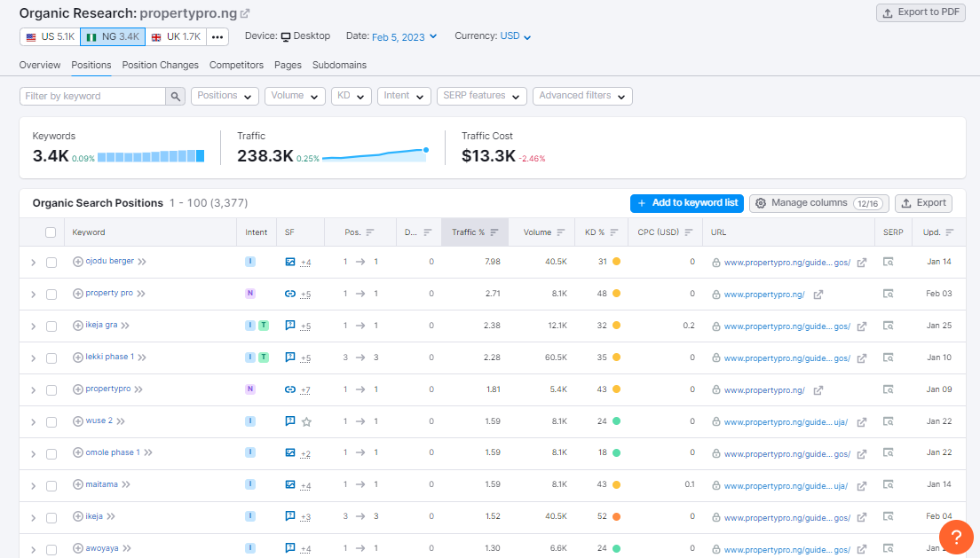Click the SERP features image icon for maitama
This screenshot has height=558, width=980.
(x=290, y=485)
